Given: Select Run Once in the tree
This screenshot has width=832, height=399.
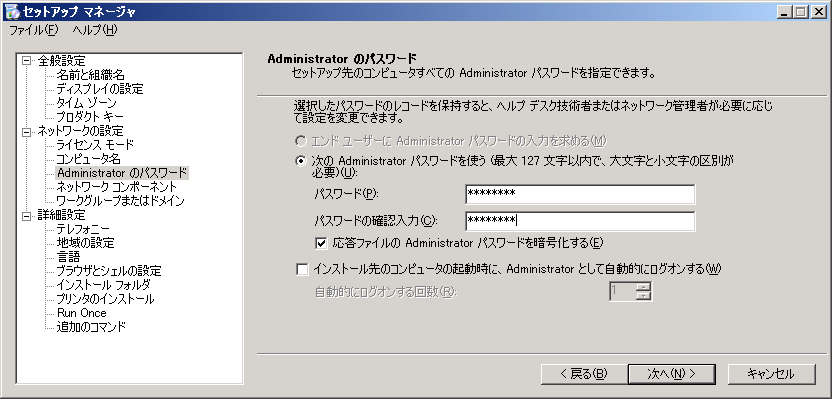Looking at the screenshot, I should [x=82, y=313].
